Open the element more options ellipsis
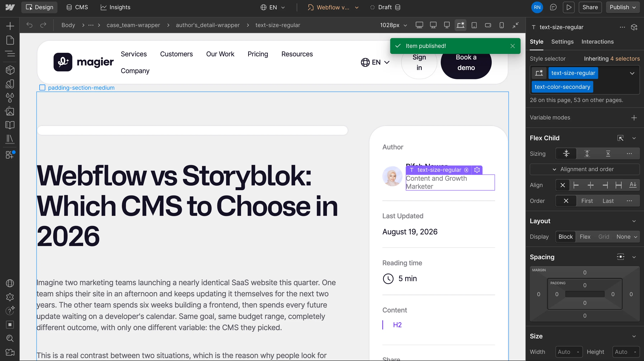 [x=622, y=27]
